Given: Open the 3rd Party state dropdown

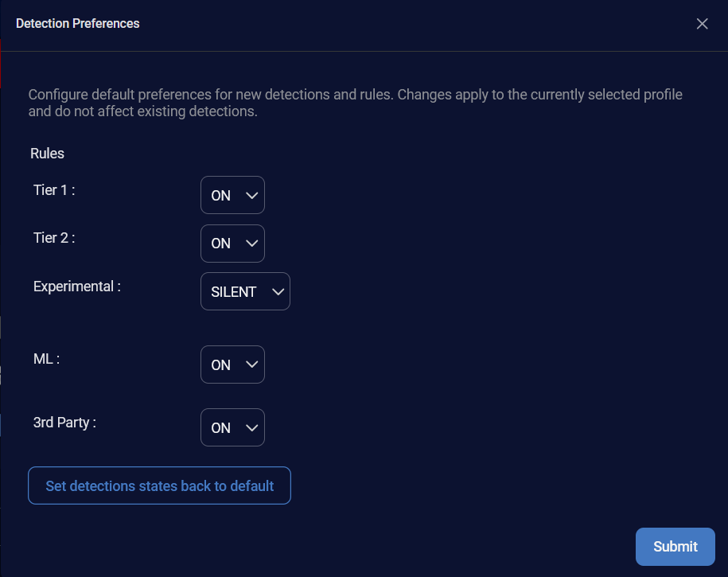Looking at the screenshot, I should [x=232, y=427].
